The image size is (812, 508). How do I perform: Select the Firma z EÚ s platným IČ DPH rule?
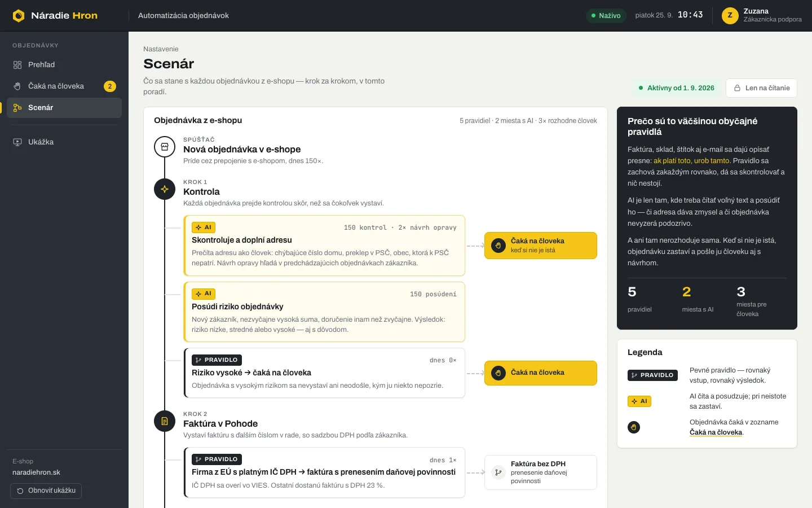tap(324, 472)
